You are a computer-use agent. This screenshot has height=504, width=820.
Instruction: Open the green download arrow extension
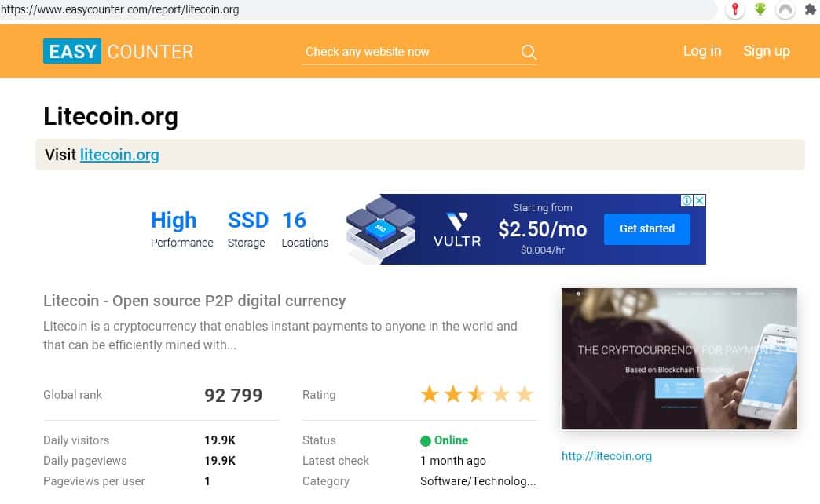(760, 10)
